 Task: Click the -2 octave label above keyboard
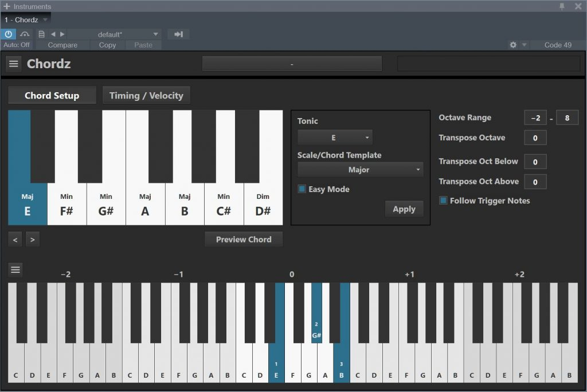click(x=65, y=275)
